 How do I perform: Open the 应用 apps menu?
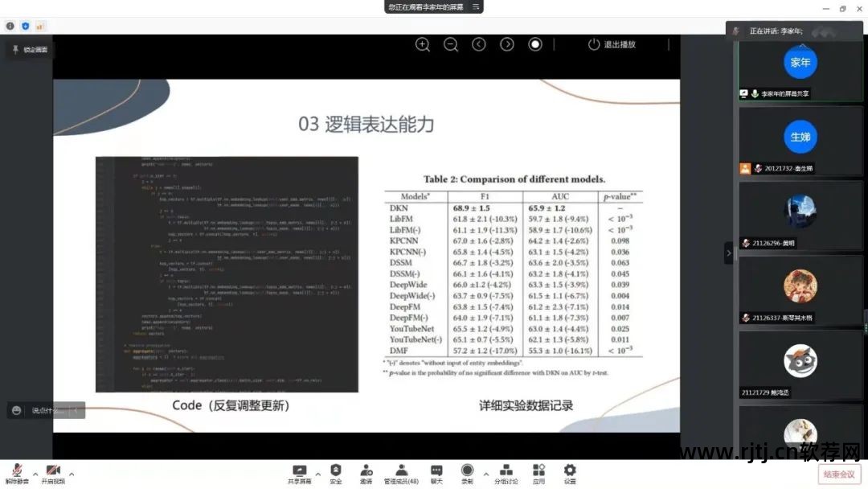(x=538, y=471)
